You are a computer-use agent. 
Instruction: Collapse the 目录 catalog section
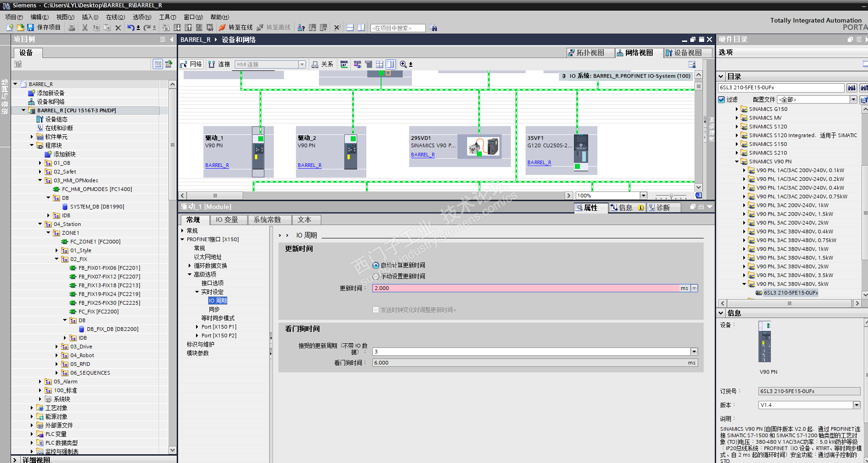coord(721,76)
